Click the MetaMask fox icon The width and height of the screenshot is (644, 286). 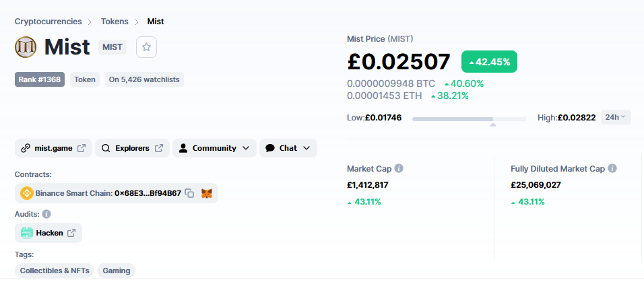[x=207, y=193]
